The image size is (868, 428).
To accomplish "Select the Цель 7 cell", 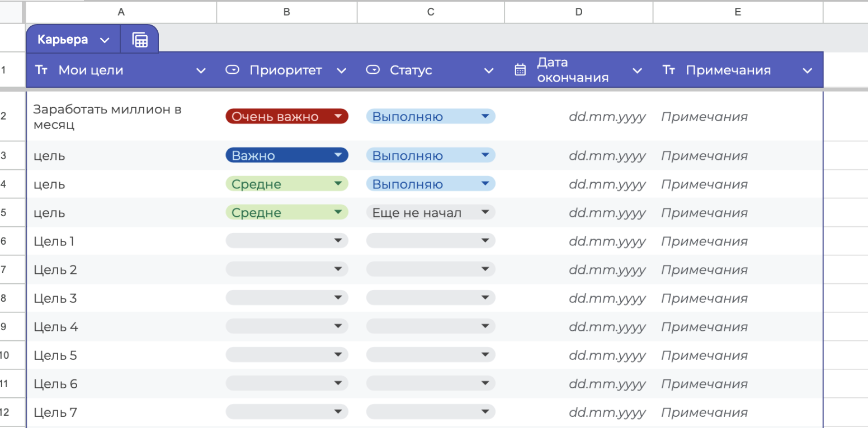I will coord(122,412).
